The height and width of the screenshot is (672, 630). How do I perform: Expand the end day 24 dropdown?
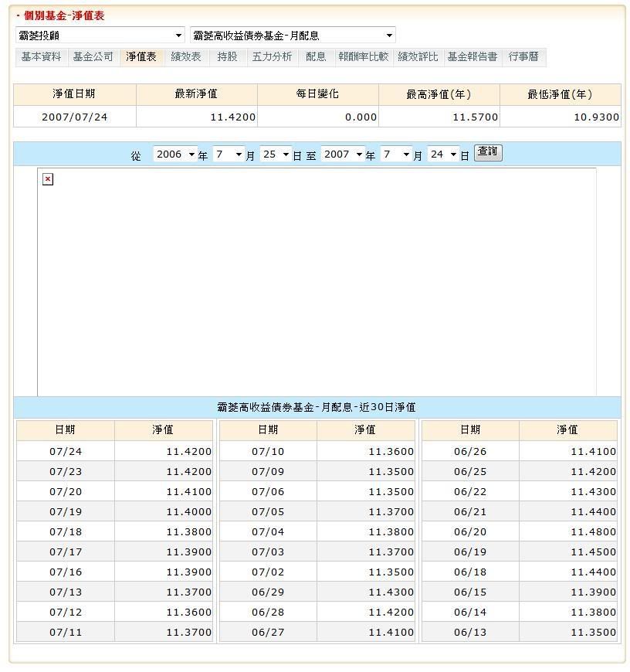coord(443,154)
